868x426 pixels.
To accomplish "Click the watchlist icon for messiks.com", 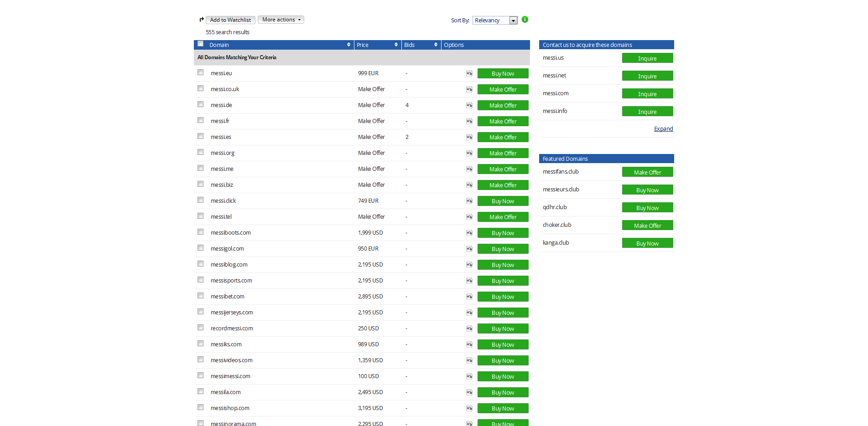I will 469,344.
